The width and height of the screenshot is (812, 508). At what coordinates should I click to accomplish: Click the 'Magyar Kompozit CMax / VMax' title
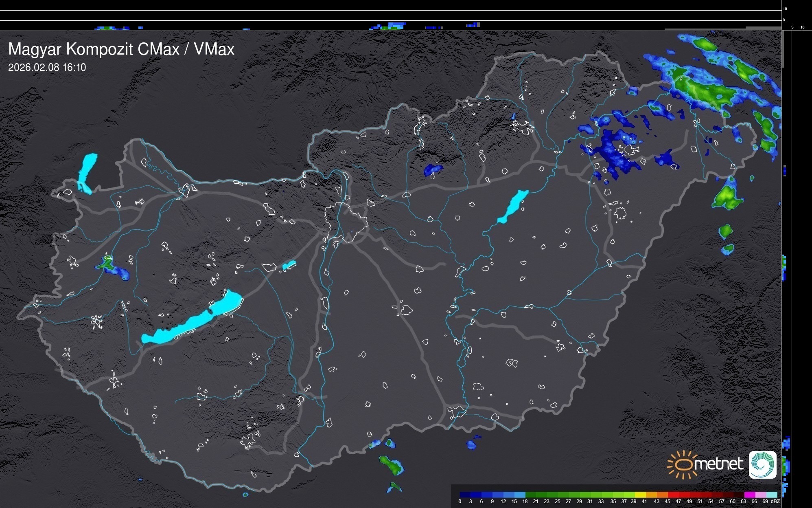click(121, 49)
